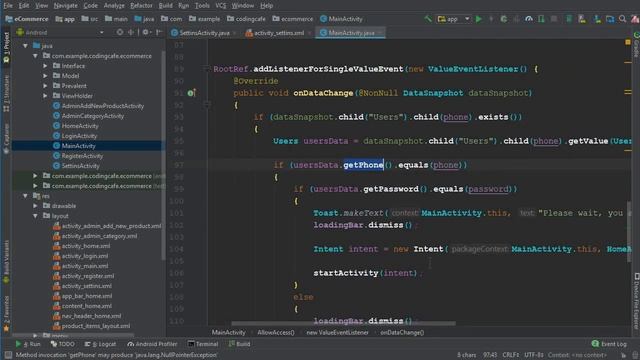640x360 pixels.
Task: Select AdminCategoryActivity class in tree
Action: click(x=93, y=116)
